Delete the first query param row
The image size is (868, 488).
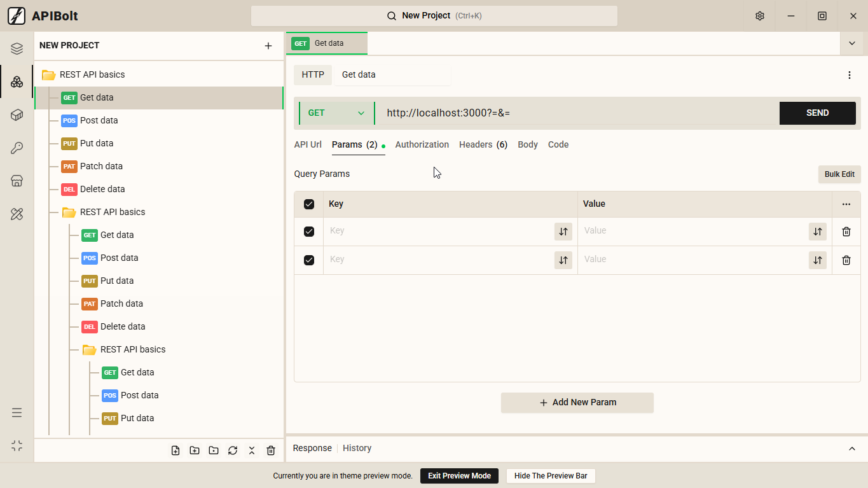[846, 232]
